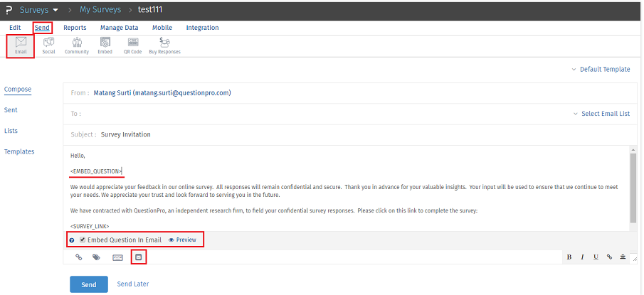
Task: Open the QR Code option
Action: (x=132, y=45)
